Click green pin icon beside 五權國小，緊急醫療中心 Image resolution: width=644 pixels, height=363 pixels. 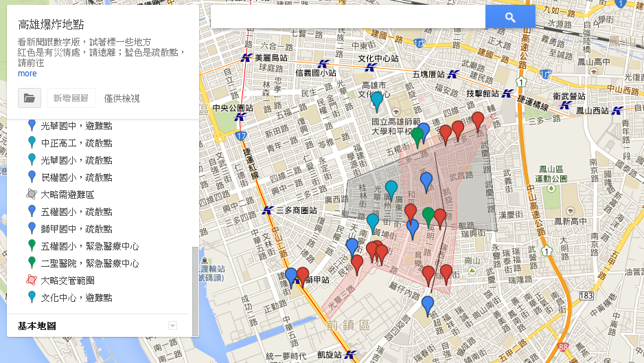pyautogui.click(x=32, y=245)
